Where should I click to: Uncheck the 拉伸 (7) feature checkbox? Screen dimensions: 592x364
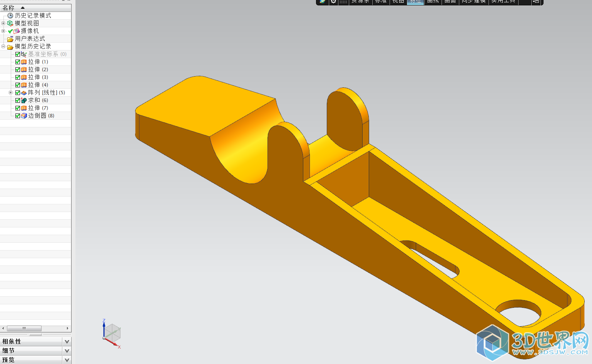[x=18, y=108]
